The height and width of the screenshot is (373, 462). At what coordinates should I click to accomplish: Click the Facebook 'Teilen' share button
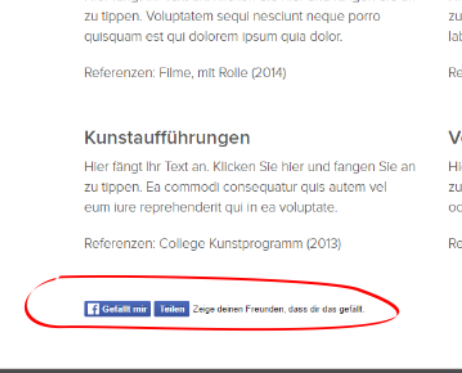(172, 309)
